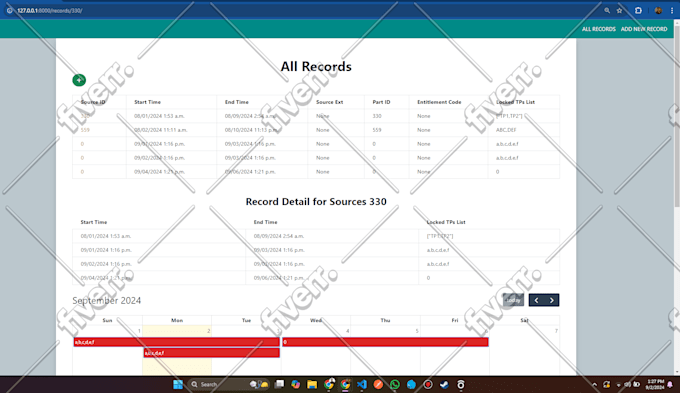
Task: Open Source ID 330 record link
Action: 85,116
